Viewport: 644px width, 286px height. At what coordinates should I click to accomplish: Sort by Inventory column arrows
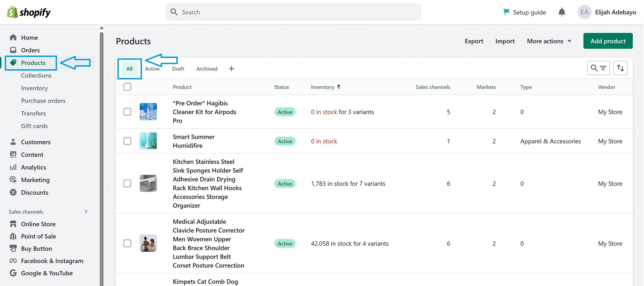pos(338,87)
